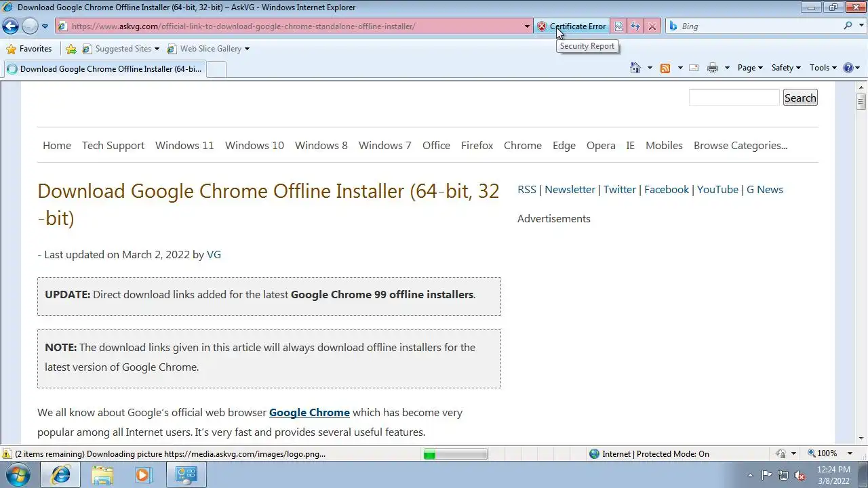Click the Internet Protected Mode status
This screenshot has height=488, width=868.
650,454
